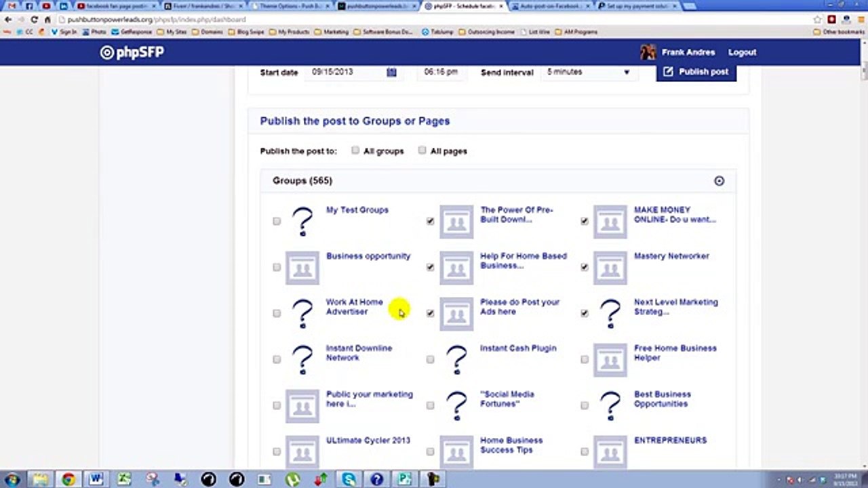Image resolution: width=868 pixels, height=488 pixels.
Task: Click the circular toggle icon in Groups header
Action: pyautogui.click(x=719, y=181)
